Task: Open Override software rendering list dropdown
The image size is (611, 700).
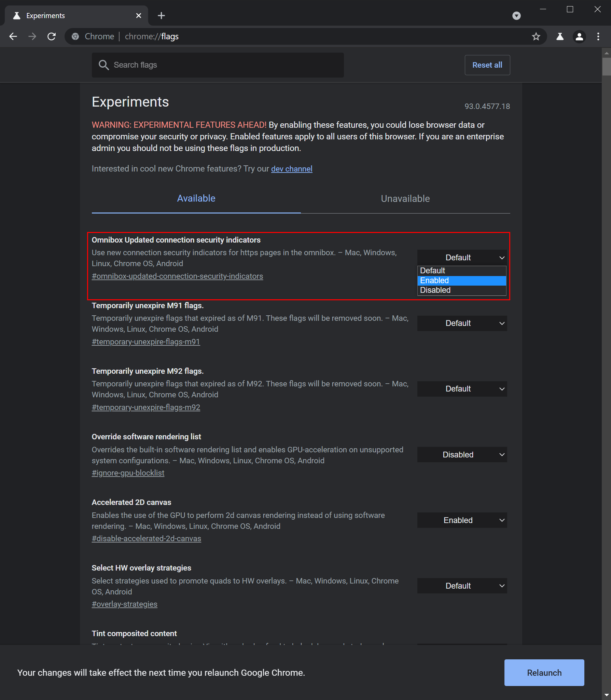Action: coord(462,455)
